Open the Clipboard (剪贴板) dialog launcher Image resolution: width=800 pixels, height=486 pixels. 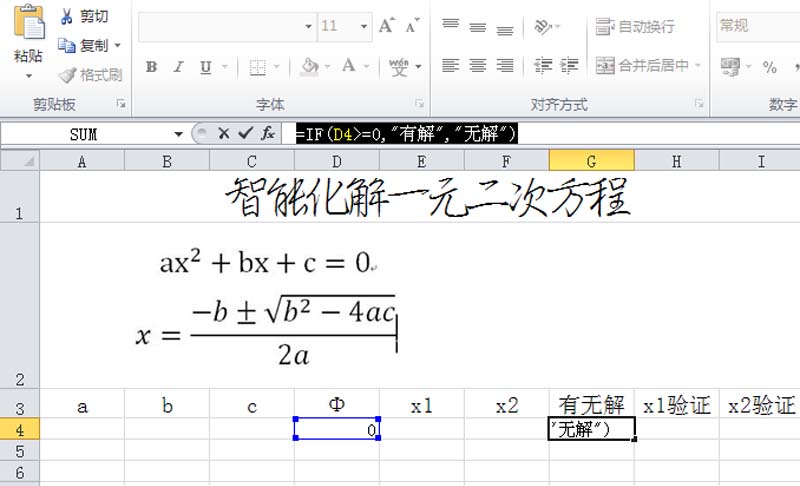pyautogui.click(x=121, y=104)
